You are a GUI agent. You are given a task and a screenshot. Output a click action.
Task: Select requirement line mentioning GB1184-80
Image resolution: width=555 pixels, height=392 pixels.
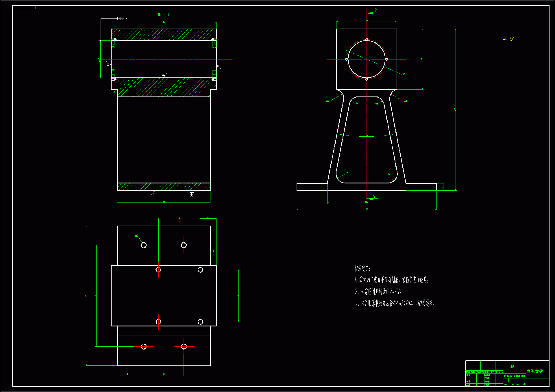click(395, 303)
